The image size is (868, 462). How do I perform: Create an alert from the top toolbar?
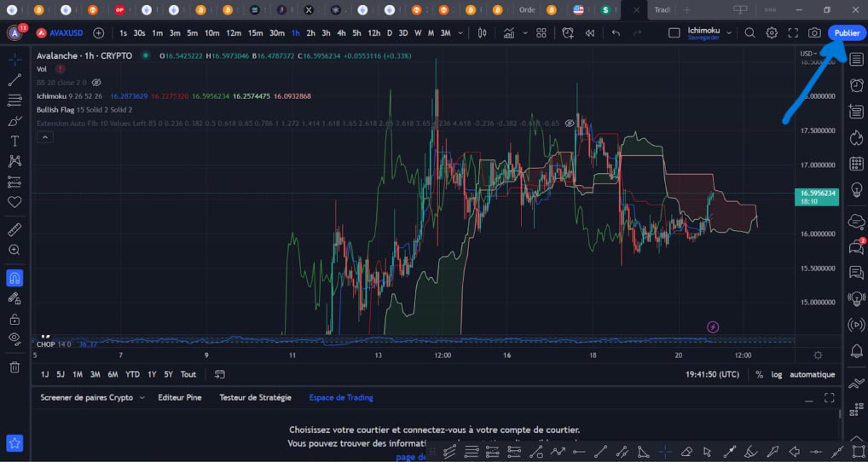pos(567,33)
